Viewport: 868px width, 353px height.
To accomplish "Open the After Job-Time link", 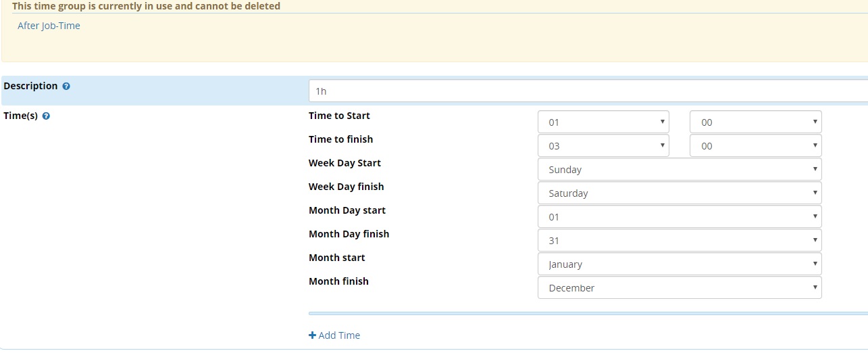I will [49, 26].
